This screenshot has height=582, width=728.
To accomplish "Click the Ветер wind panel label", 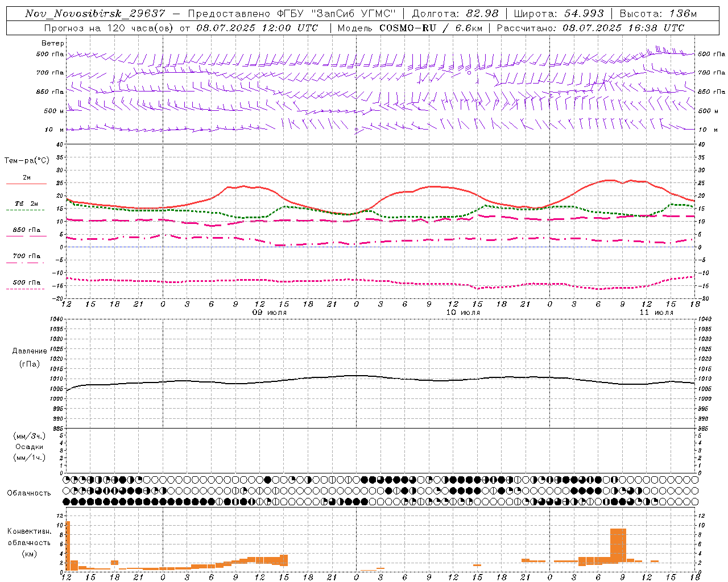I will pos(53,43).
